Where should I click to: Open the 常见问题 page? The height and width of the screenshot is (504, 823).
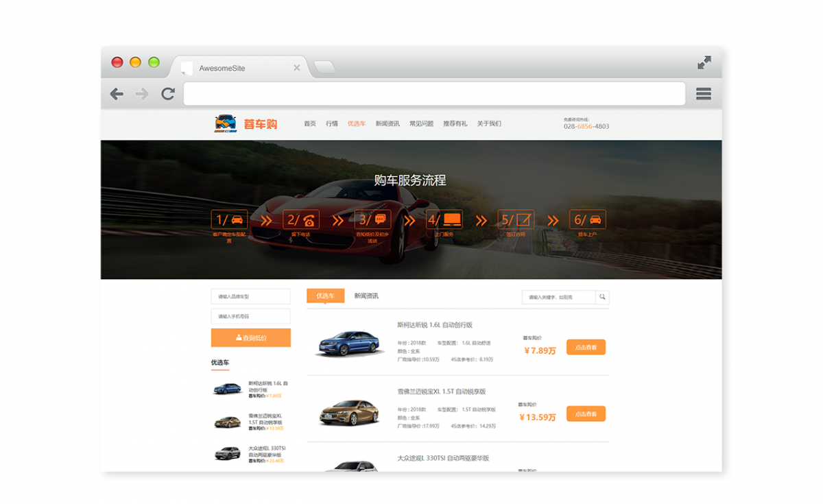[x=421, y=124]
